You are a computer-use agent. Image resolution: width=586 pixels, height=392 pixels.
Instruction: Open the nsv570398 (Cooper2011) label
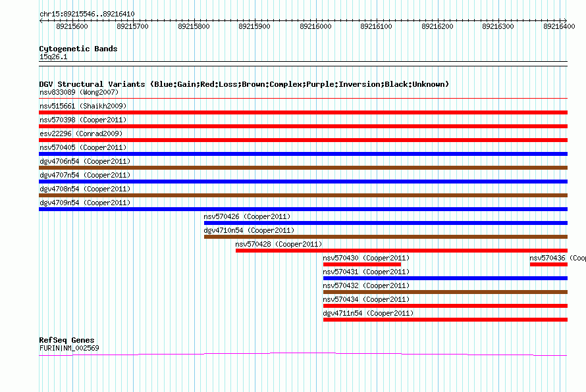pos(83,120)
